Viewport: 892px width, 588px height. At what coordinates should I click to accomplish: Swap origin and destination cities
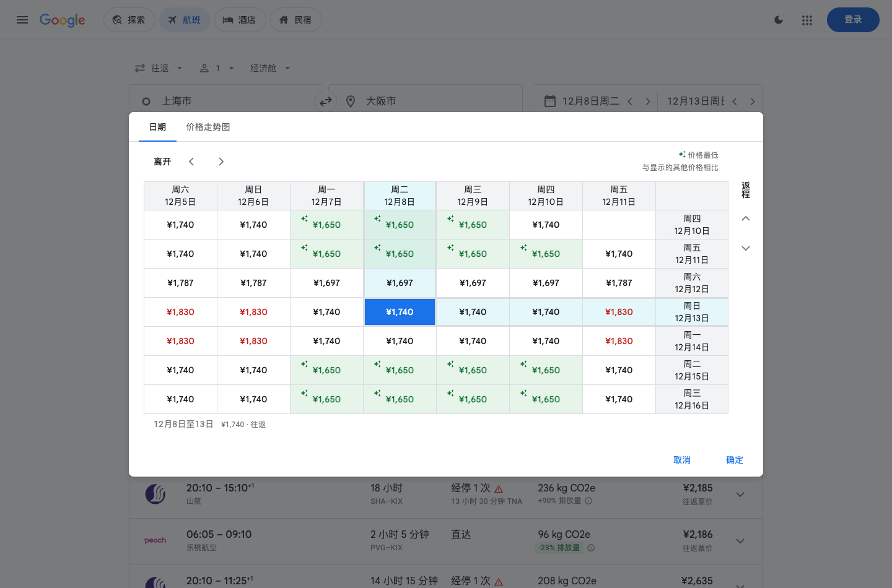pos(326,101)
